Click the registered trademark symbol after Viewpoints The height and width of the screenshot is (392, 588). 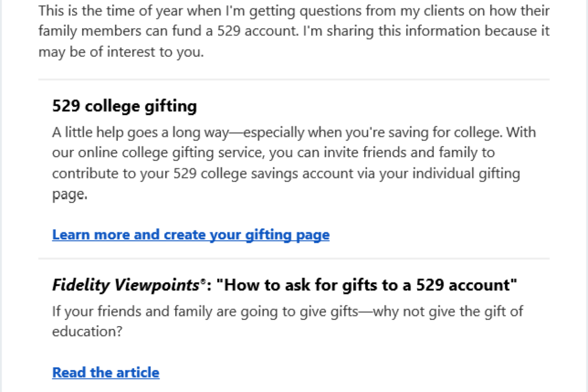point(203,282)
